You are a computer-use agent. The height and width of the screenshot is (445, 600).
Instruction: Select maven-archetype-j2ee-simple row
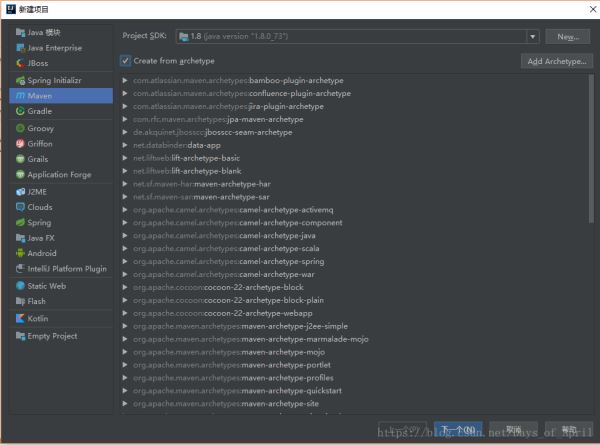[354, 326]
